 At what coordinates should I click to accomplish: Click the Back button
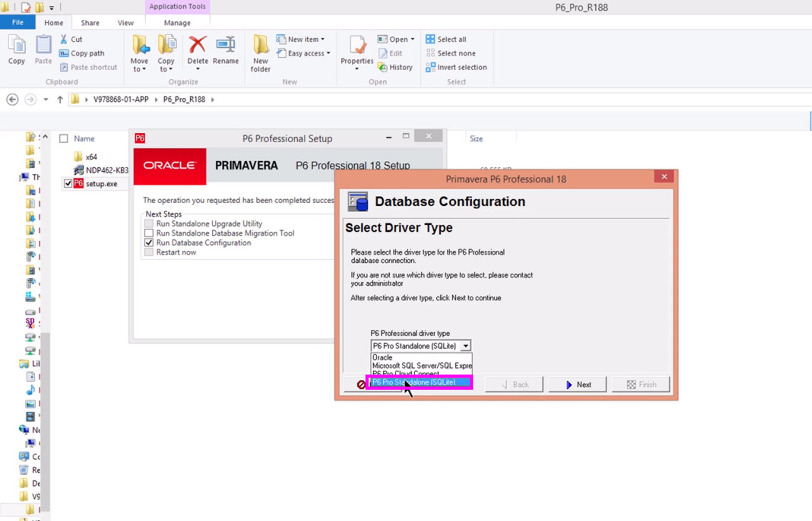click(514, 385)
